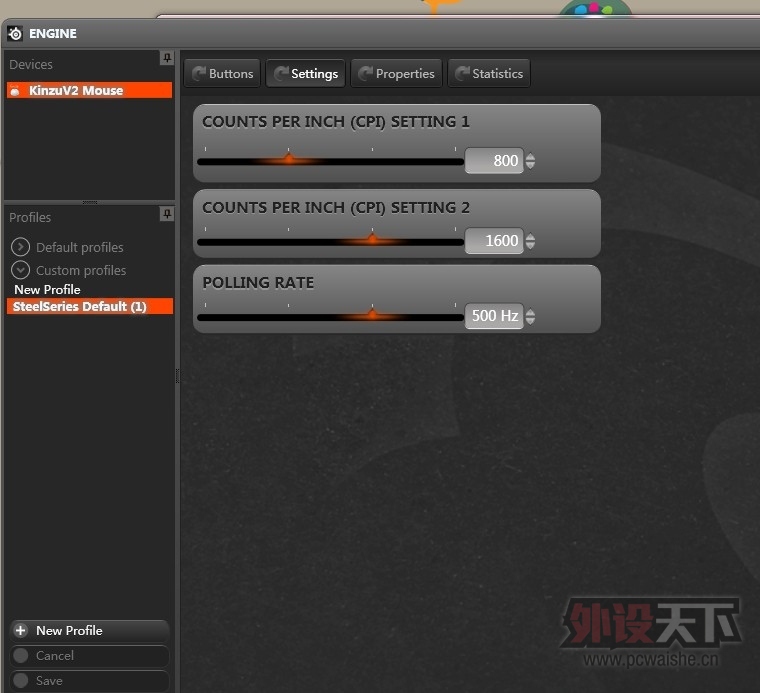Click the Profiles panel header text
This screenshot has width=760, height=693.
point(30,217)
